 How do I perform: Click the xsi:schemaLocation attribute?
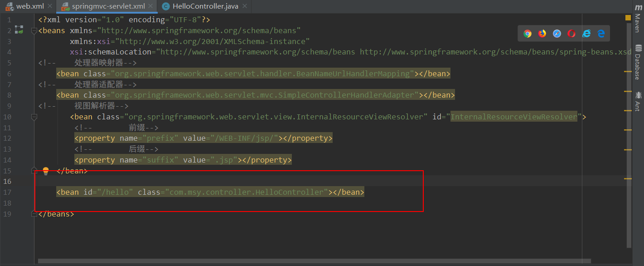click(111, 52)
